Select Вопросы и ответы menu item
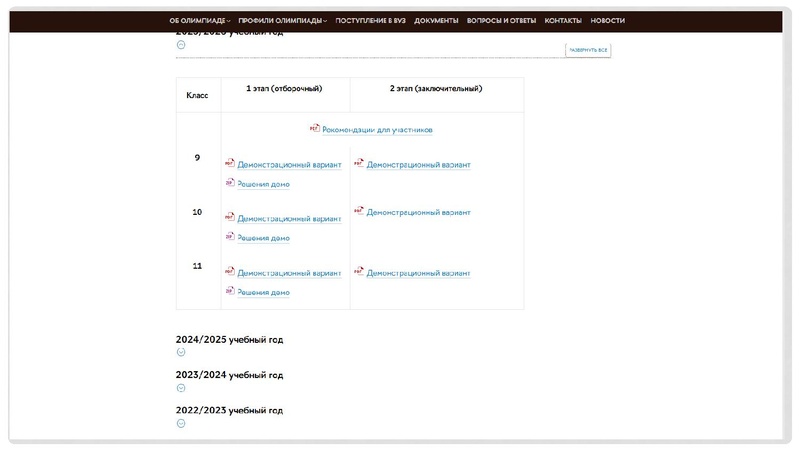This screenshot has width=800, height=450. pyautogui.click(x=501, y=21)
